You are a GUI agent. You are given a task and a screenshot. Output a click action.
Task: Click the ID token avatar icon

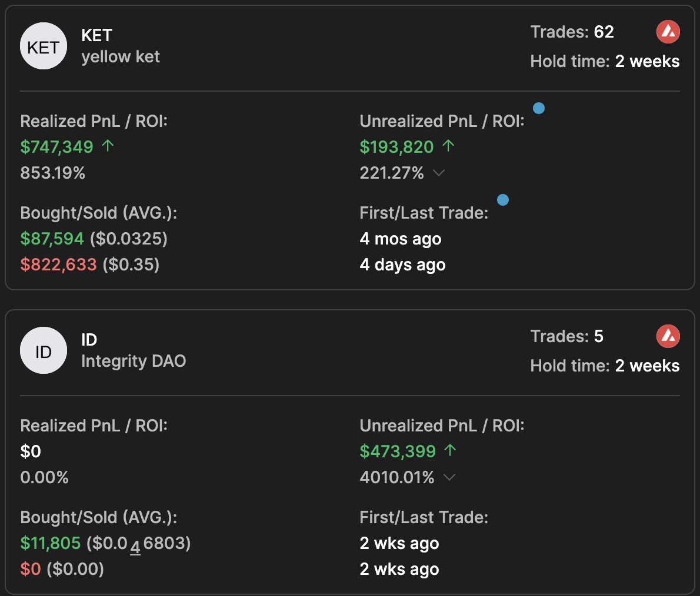tap(44, 351)
